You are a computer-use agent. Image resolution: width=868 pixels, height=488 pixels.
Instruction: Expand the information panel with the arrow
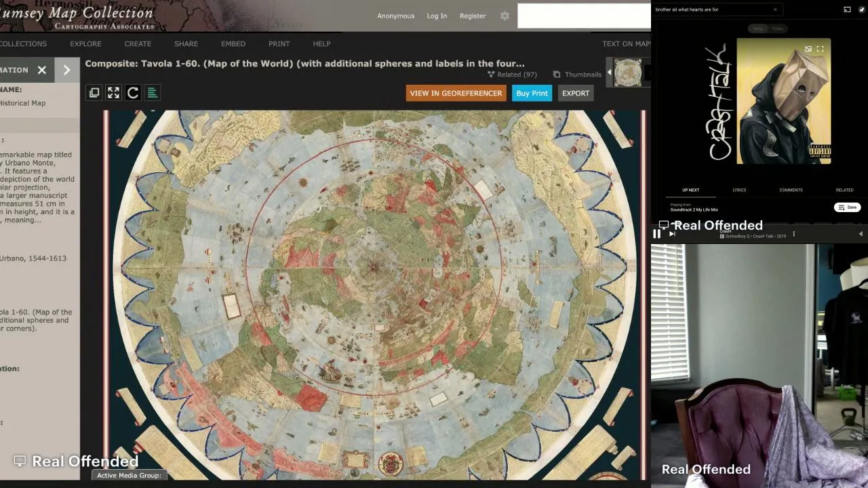tap(66, 70)
